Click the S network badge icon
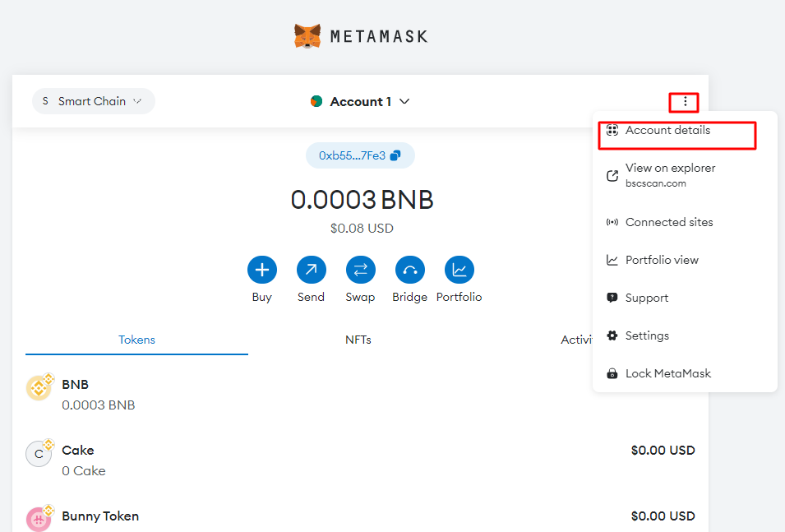Image resolution: width=785 pixels, height=532 pixels. pos(45,101)
